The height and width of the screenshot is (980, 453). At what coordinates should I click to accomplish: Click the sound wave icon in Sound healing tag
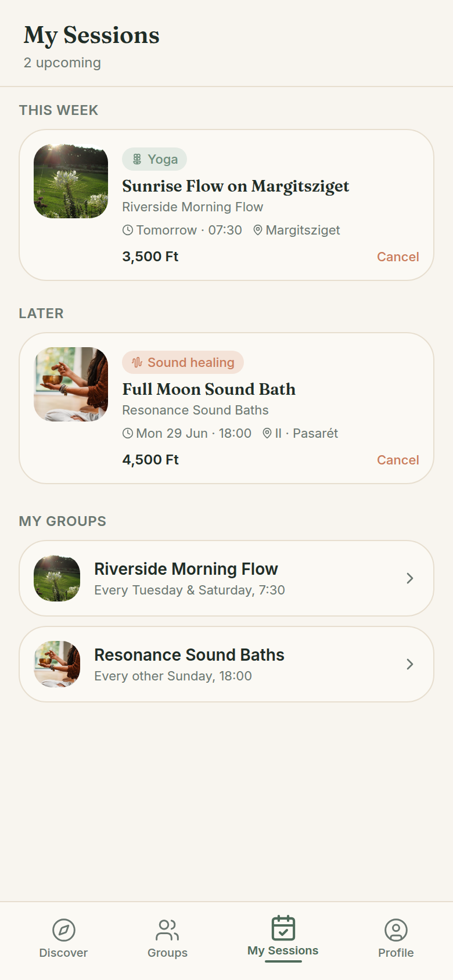pos(137,362)
